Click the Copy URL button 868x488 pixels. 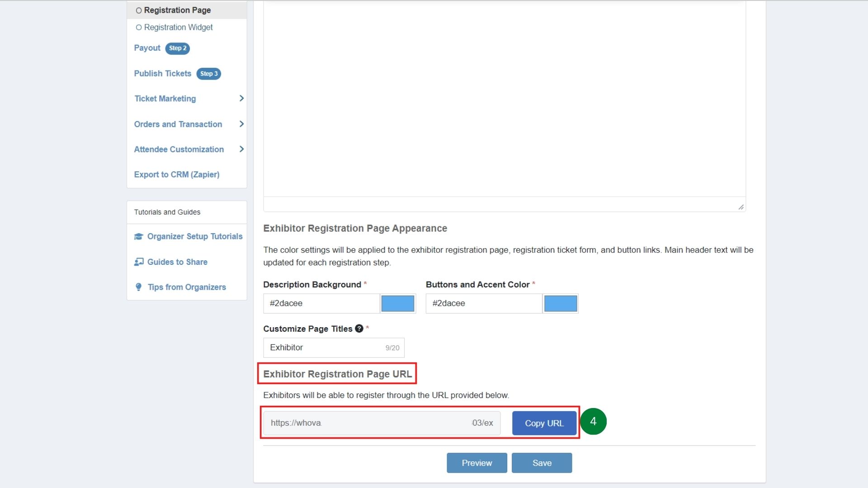point(544,423)
